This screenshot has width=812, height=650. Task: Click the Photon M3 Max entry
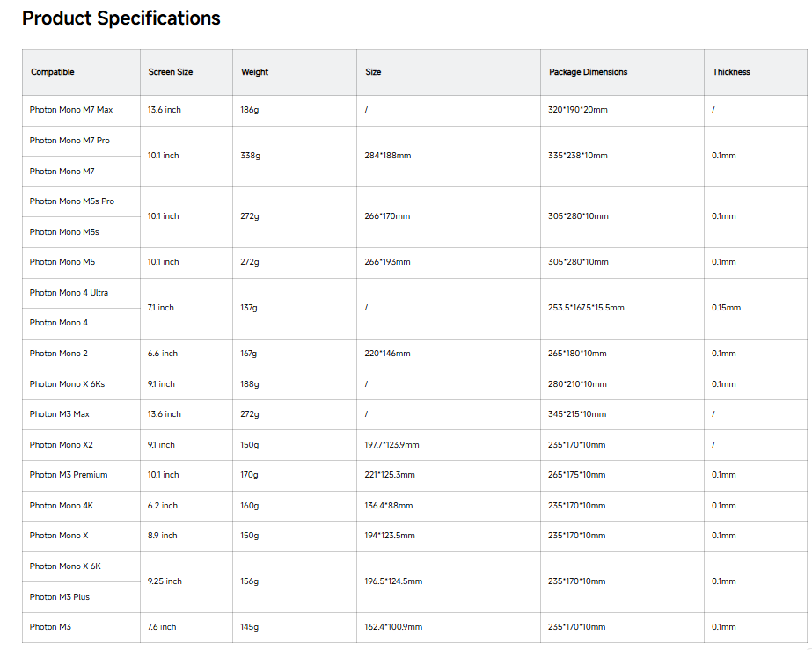click(60, 414)
